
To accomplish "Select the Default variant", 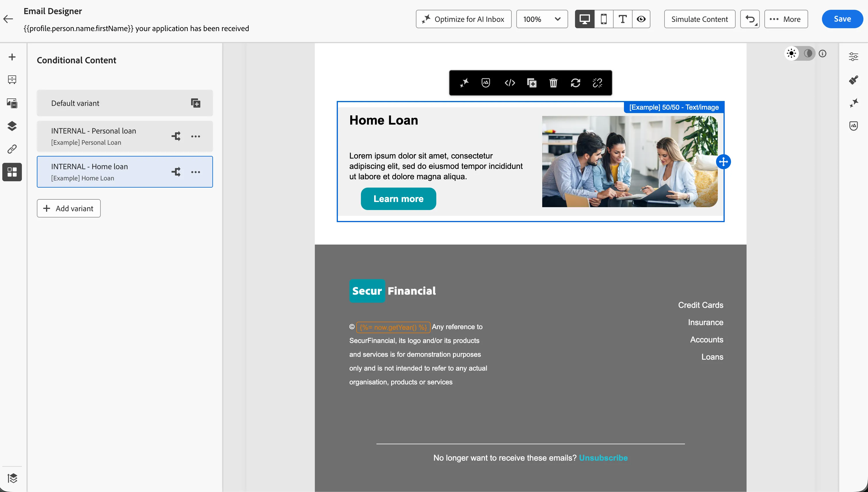I will click(x=125, y=103).
